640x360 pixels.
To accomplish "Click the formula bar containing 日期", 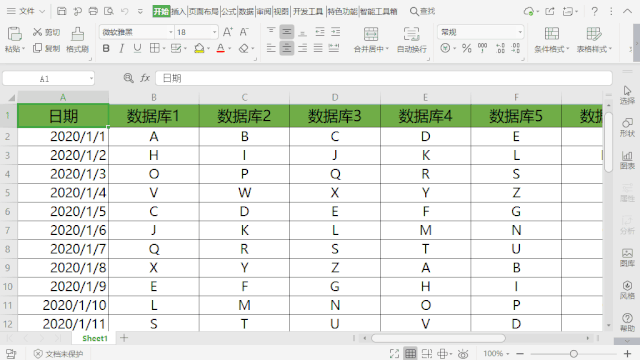I will point(384,78).
